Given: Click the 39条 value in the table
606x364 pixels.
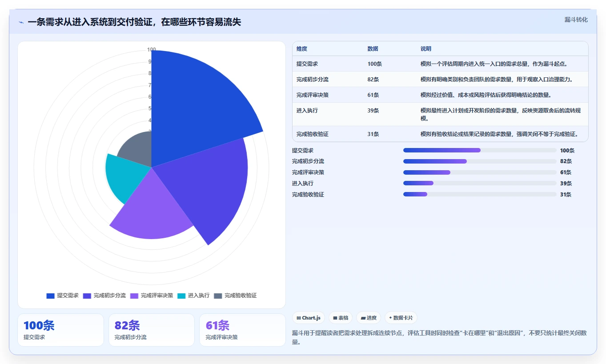Looking at the screenshot, I should click(x=373, y=111).
